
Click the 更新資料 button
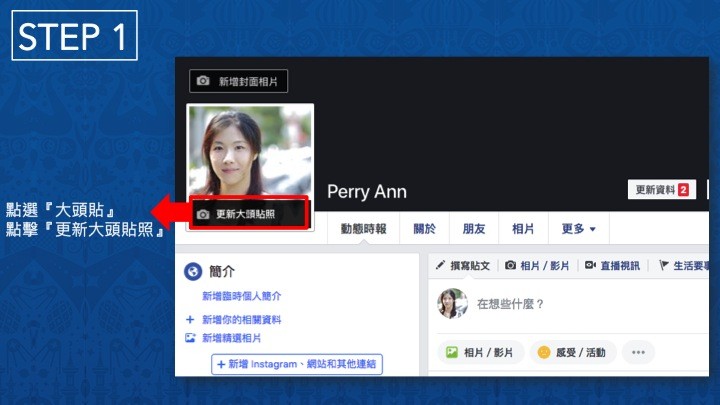coord(662,190)
